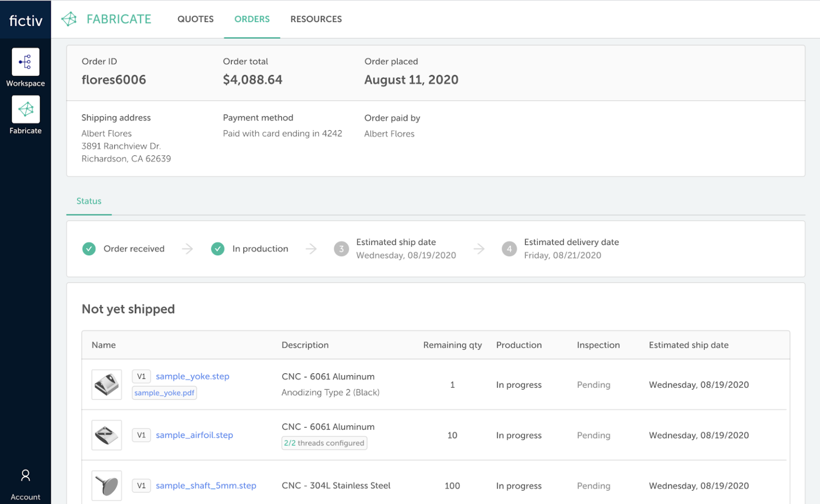Open the Account icon at bottom left
820x504 pixels.
(x=25, y=475)
